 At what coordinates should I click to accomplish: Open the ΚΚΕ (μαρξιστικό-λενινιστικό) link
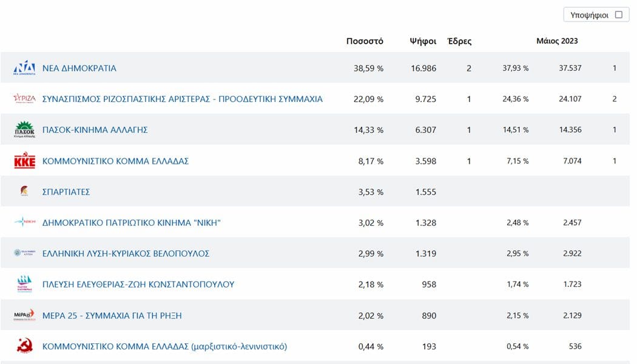pyautogui.click(x=164, y=346)
